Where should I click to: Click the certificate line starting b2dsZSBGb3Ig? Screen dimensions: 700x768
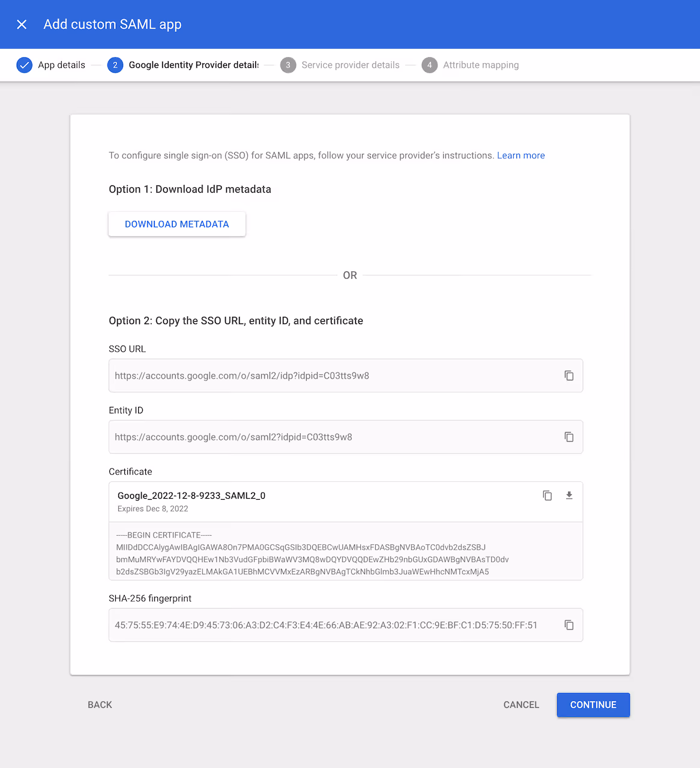coord(303,572)
